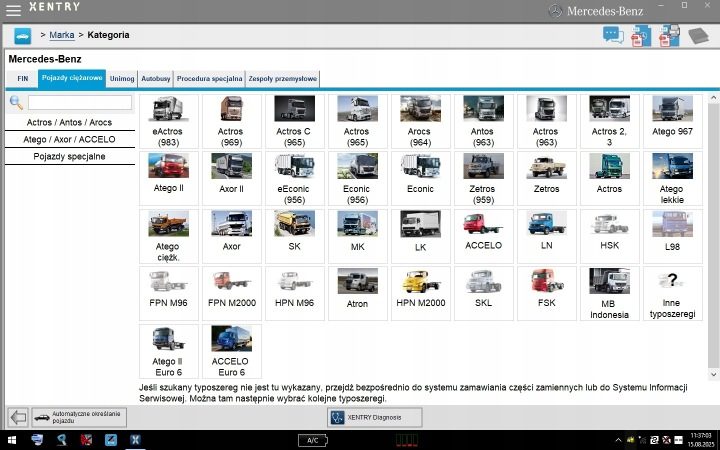Click the XENTRY Diagnosis button
This screenshot has height=450, width=720.
coord(374,417)
